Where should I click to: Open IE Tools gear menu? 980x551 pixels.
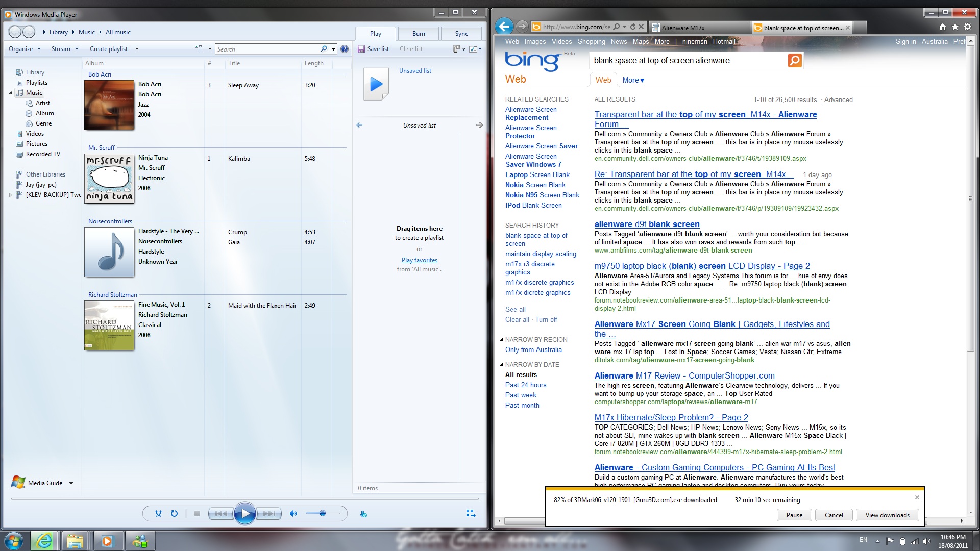click(x=968, y=27)
